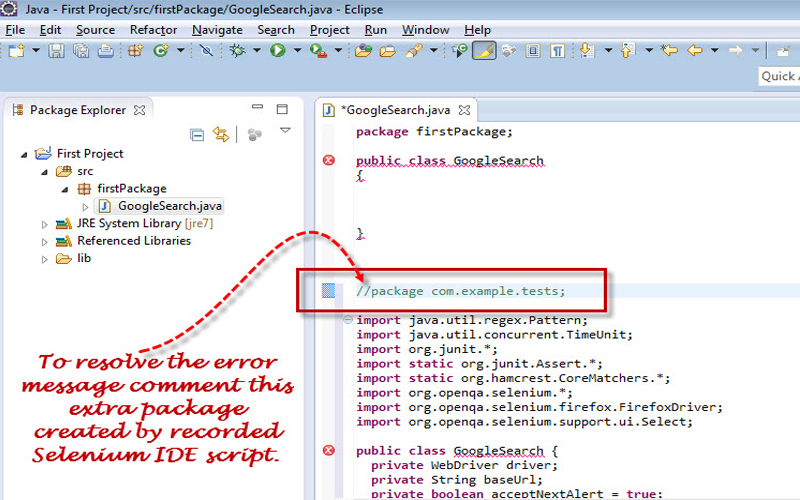The image size is (800, 500).
Task: Collapse the imports fold toggle
Action: pyautogui.click(x=348, y=320)
